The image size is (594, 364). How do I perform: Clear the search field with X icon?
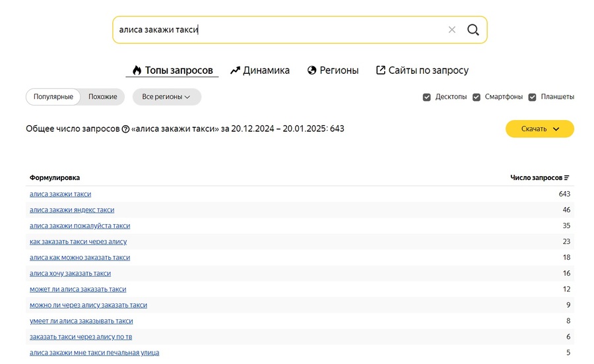coord(451,30)
